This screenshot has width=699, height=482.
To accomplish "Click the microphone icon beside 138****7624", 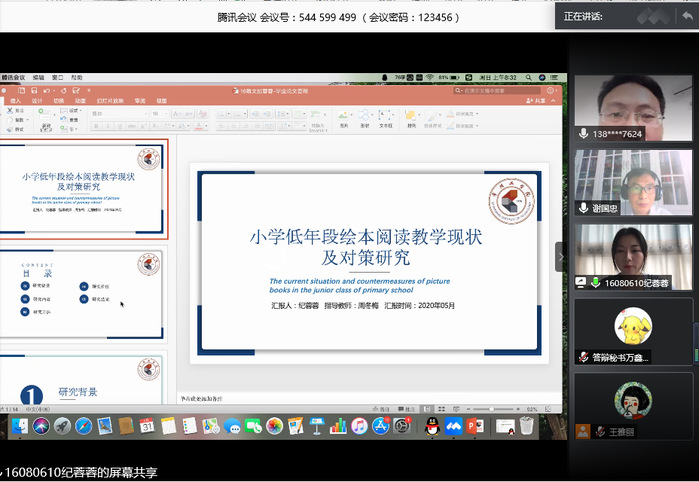I will point(583,133).
